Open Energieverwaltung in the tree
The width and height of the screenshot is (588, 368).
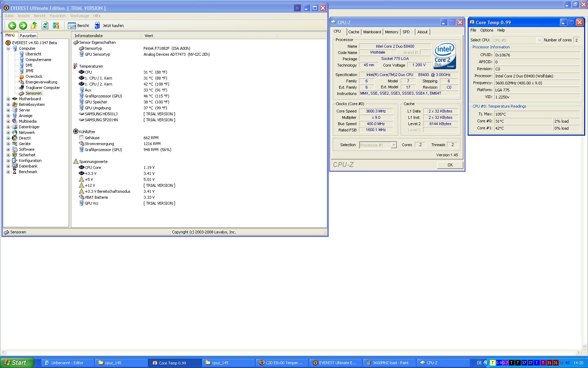(x=41, y=82)
